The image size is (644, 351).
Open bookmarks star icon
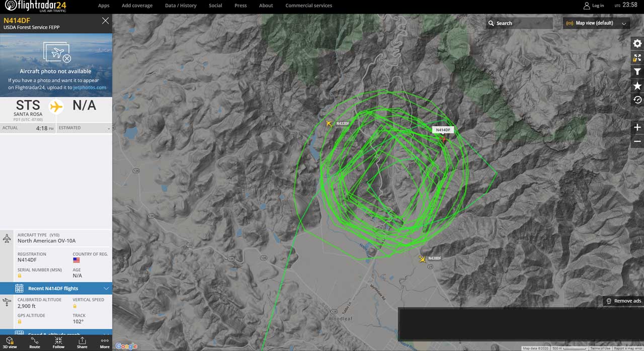(637, 86)
